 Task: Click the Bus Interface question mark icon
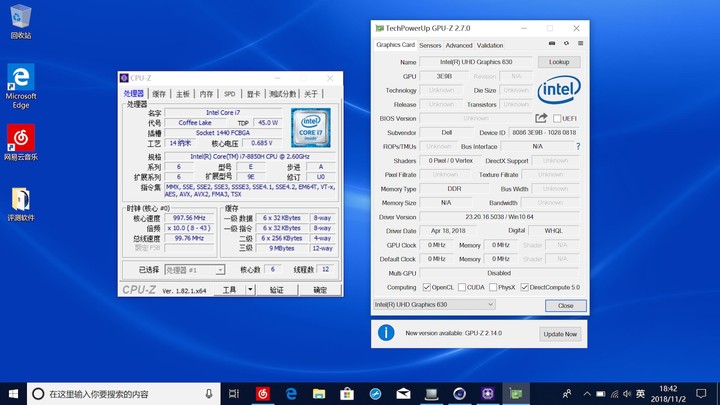coord(577,146)
